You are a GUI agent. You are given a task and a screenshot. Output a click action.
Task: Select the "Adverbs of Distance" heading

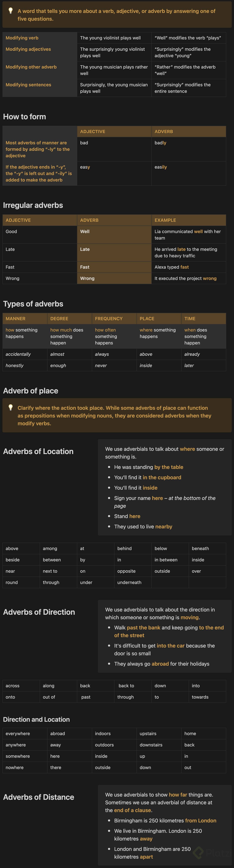[39, 797]
